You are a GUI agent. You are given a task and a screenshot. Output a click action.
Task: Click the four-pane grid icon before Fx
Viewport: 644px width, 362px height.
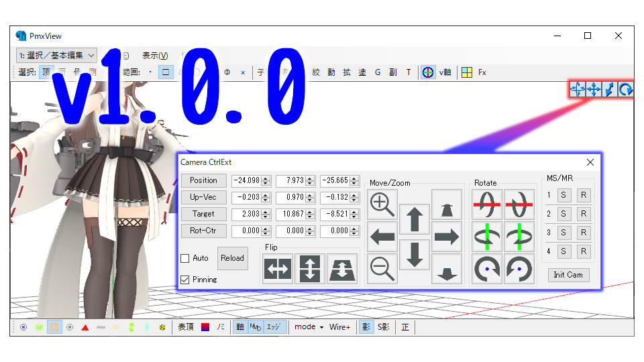point(467,72)
